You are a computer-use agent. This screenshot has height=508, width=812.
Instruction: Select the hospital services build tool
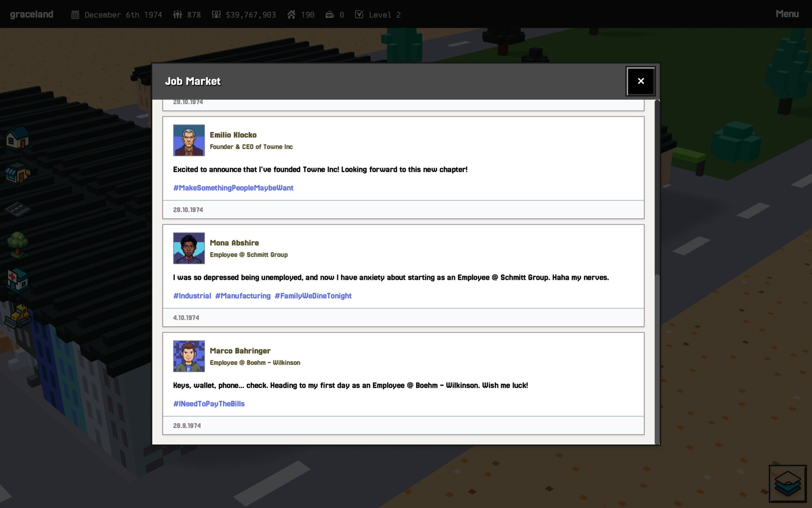17,280
